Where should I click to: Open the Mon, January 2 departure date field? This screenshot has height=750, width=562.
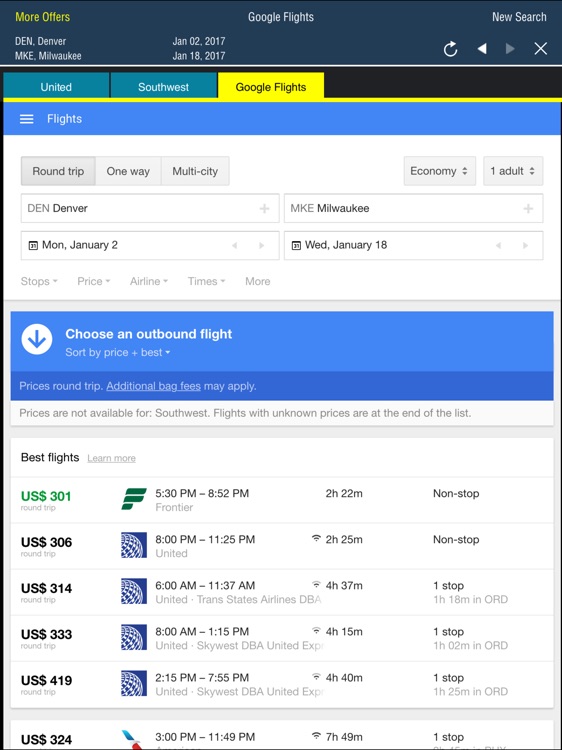pos(150,245)
